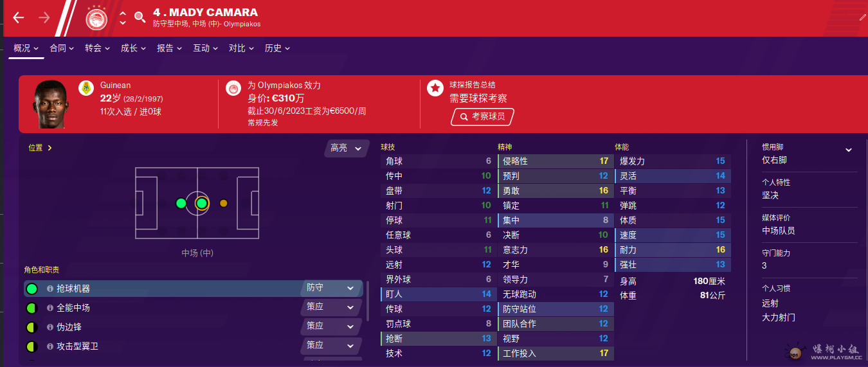Viewport: 868px width, 367px height.
Task: Select the 抢球机器 role indicator circle
Action: coord(32,289)
